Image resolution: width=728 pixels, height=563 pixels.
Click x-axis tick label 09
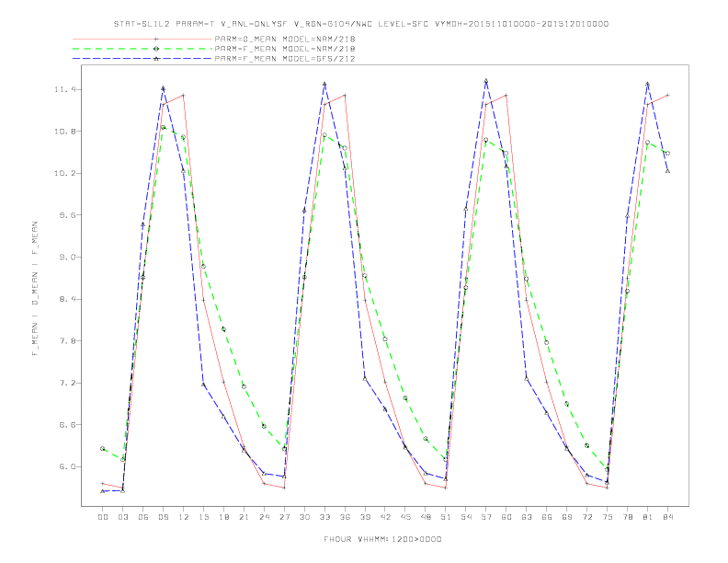coord(163,517)
